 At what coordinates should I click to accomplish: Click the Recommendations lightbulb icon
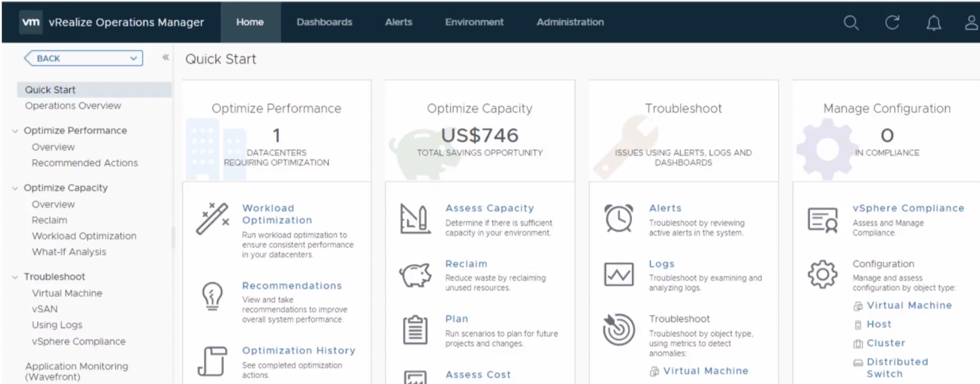point(212,296)
